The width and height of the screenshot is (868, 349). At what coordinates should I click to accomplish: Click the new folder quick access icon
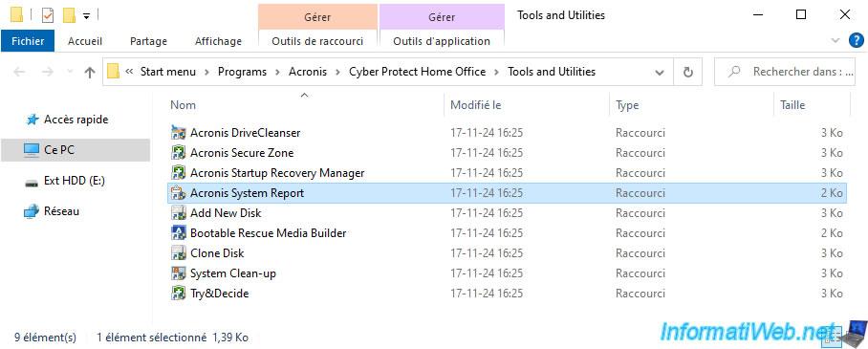[x=69, y=15]
